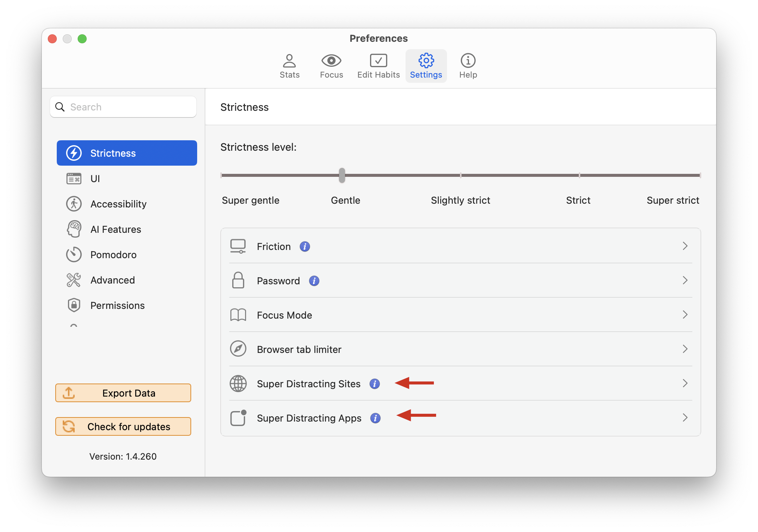Open Browser tab limiter row
The height and width of the screenshot is (532, 758).
[461, 349]
